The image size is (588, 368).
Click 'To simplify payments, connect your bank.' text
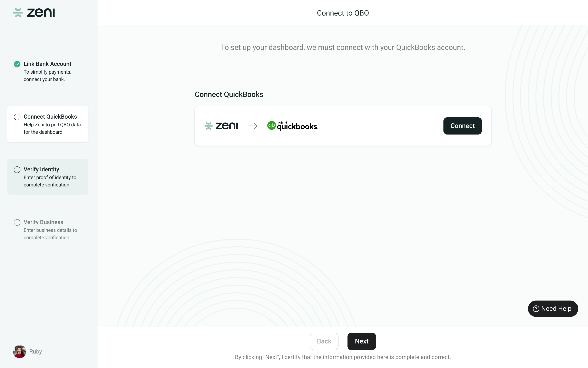(47, 75)
